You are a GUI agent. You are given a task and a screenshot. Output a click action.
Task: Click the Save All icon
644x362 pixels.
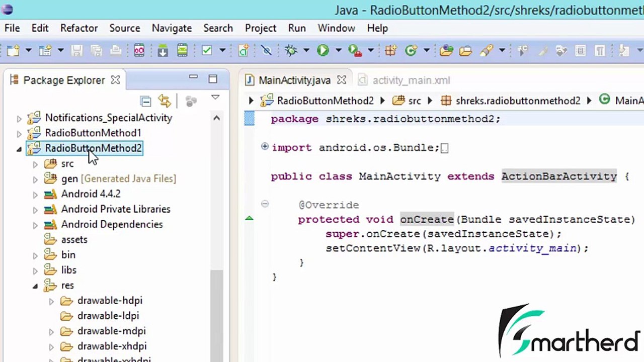coord(96,50)
